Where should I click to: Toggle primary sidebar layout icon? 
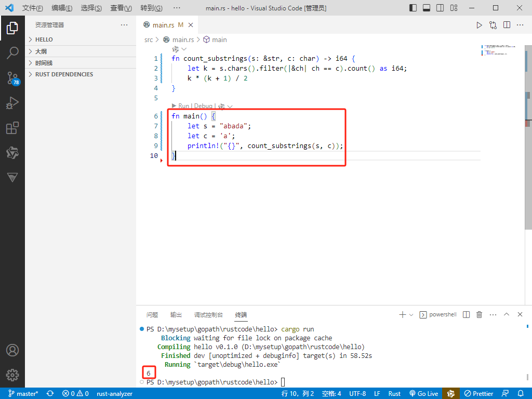[413, 8]
